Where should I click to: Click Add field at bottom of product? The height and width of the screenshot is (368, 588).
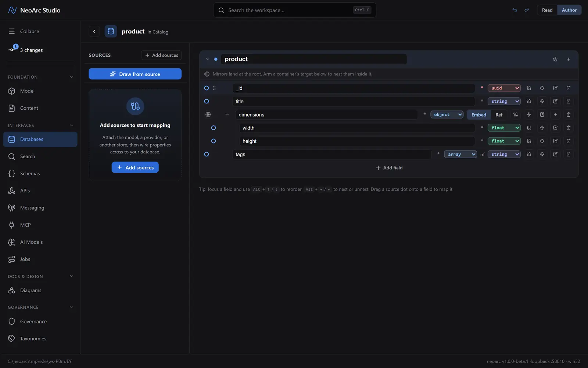pos(389,168)
